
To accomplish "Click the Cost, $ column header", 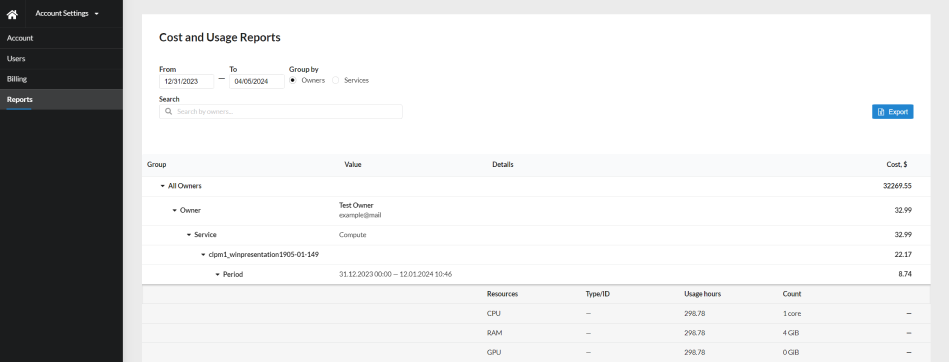I will click(896, 165).
